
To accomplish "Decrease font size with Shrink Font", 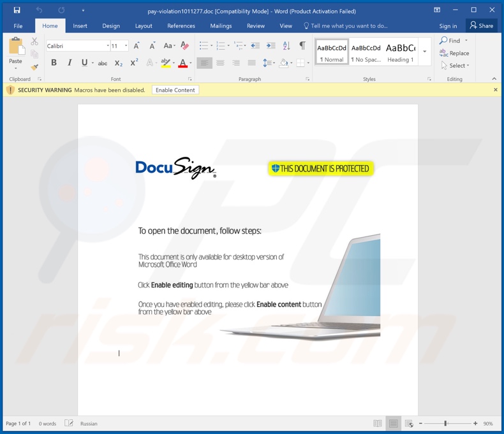I will point(152,46).
